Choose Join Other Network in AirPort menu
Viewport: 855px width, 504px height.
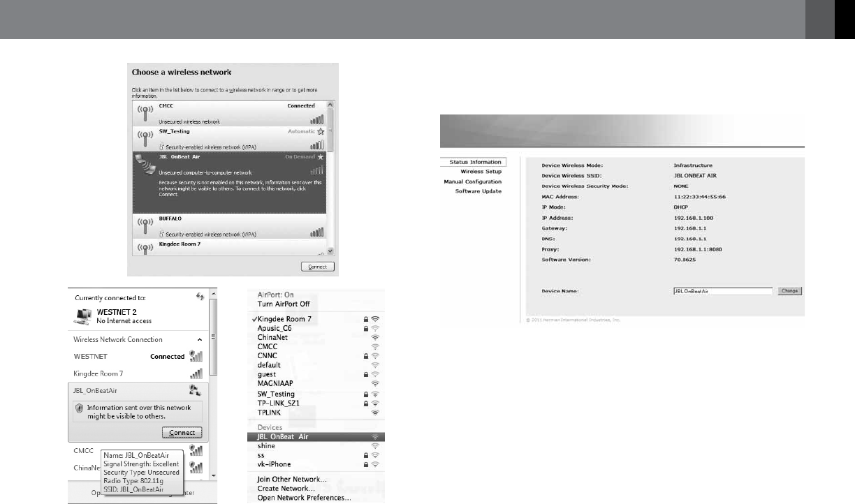292,480
